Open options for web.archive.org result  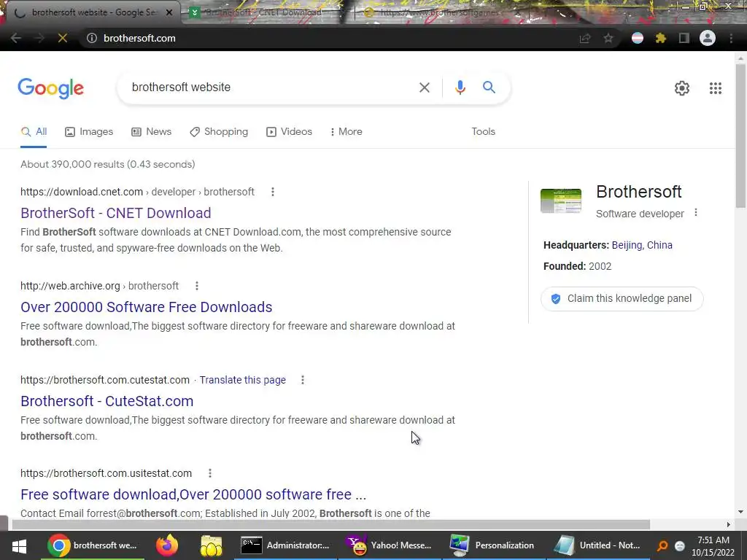coord(197,286)
